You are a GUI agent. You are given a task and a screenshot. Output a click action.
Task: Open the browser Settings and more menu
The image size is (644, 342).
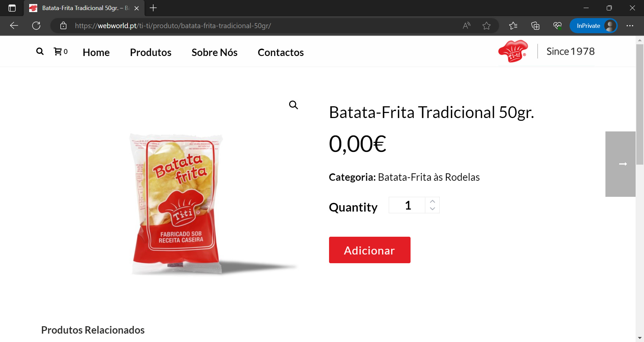coord(630,26)
